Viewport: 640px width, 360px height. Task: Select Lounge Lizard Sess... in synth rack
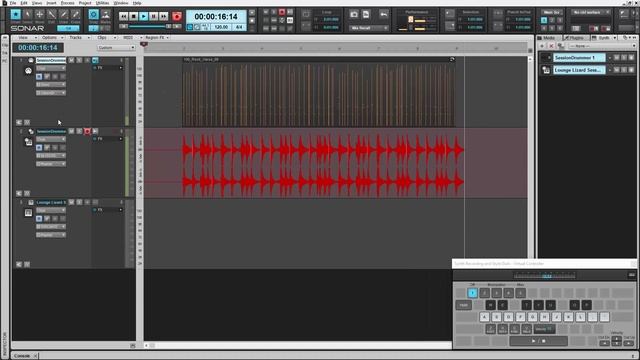tap(579, 70)
